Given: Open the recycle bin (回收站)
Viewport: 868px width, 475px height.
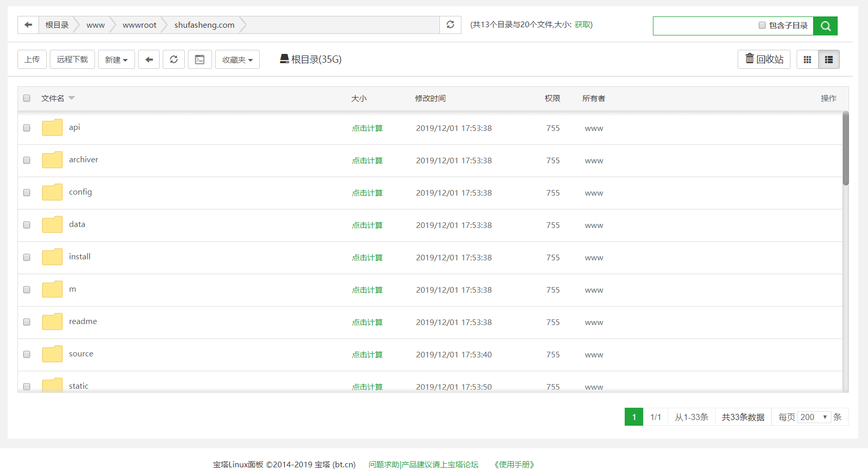Looking at the screenshot, I should tap(764, 59).
